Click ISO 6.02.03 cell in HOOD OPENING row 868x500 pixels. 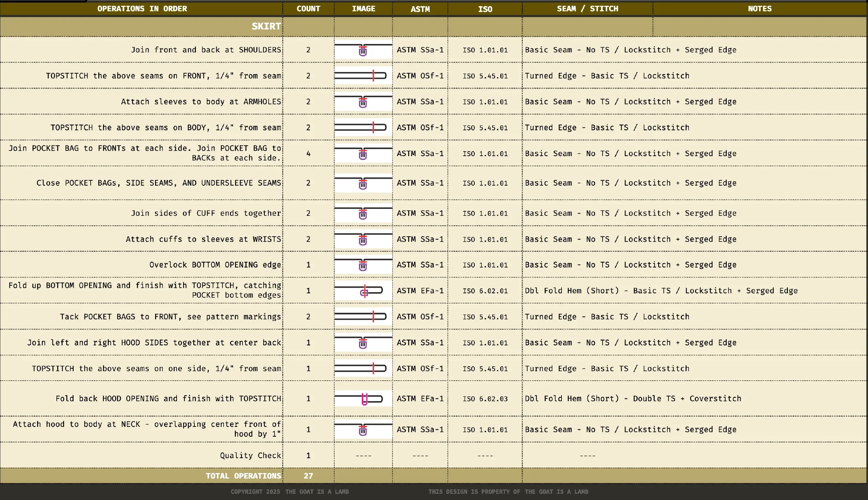tap(485, 399)
